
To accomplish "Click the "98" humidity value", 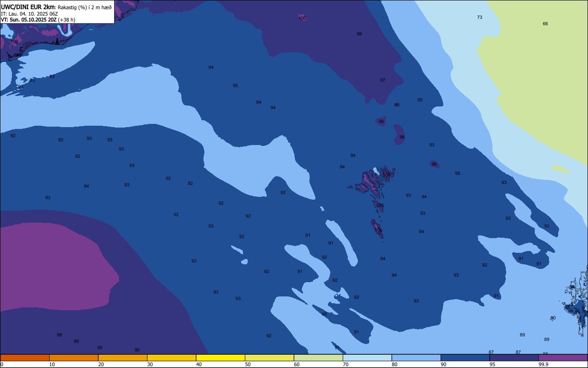I will 359,34.
